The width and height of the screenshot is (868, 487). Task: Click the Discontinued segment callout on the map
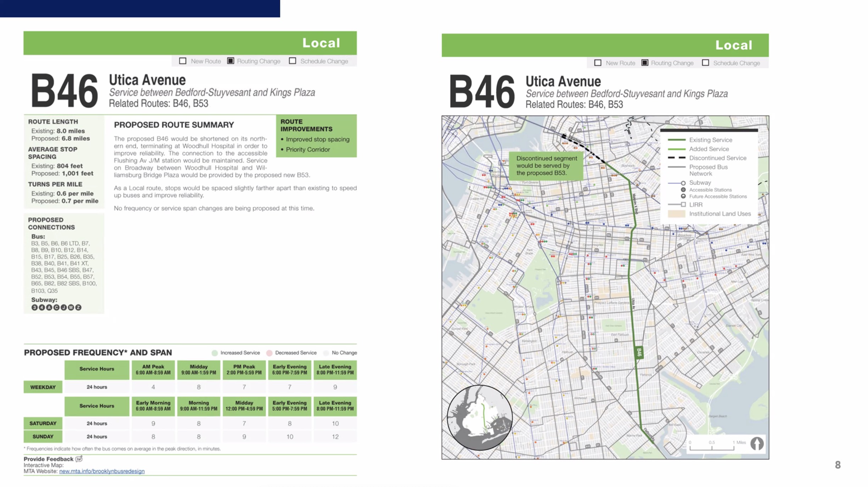click(x=546, y=166)
